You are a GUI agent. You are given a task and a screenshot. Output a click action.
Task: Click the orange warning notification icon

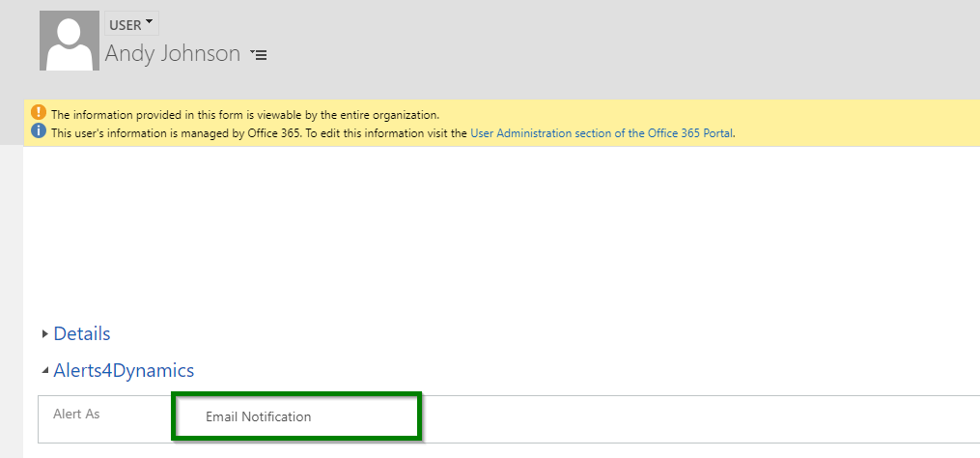(x=39, y=113)
